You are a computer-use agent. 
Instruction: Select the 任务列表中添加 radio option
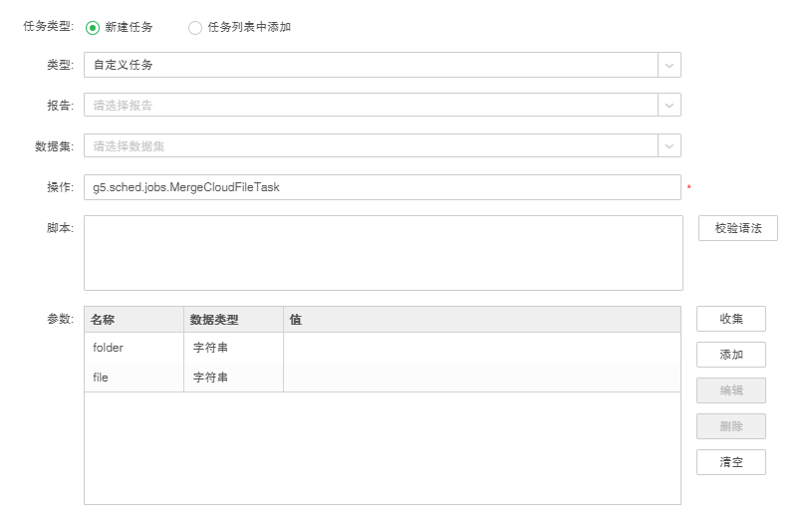click(195, 27)
